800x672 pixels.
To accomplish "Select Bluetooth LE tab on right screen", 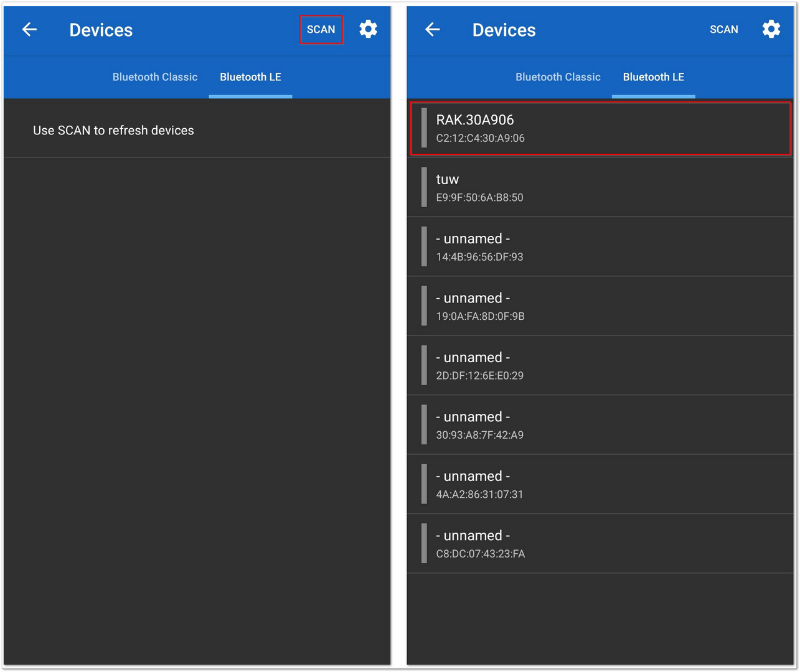I will click(x=653, y=77).
